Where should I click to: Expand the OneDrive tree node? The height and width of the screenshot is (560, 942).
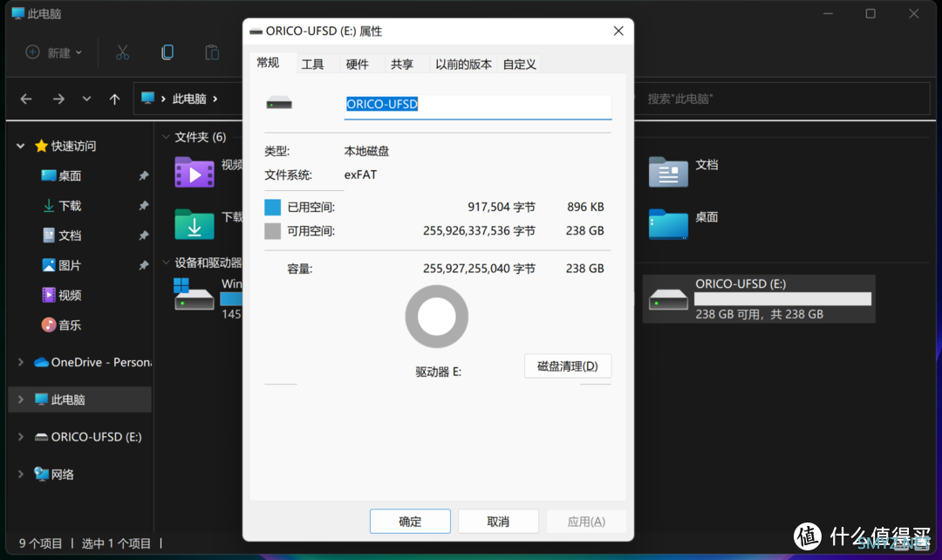(x=21, y=362)
